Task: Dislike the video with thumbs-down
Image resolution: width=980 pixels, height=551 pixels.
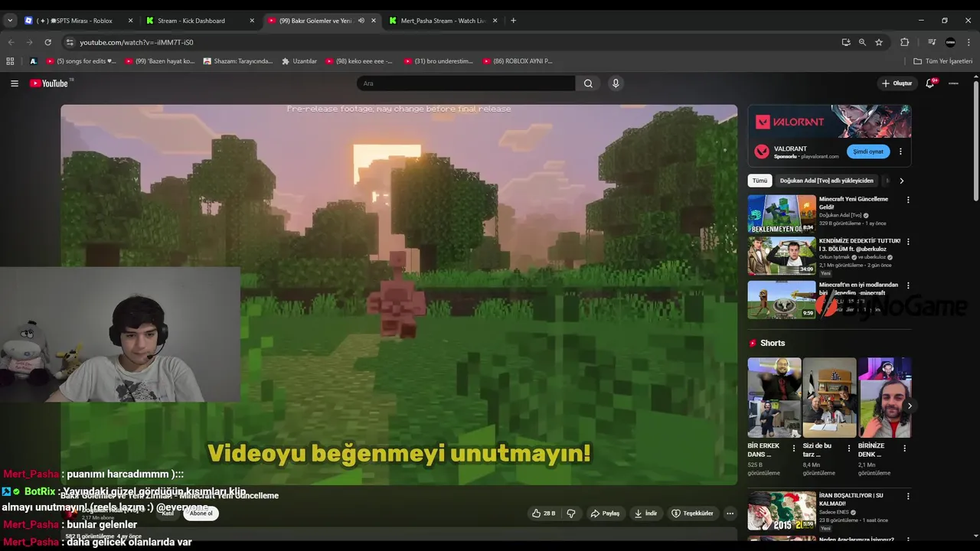Action: tap(571, 514)
